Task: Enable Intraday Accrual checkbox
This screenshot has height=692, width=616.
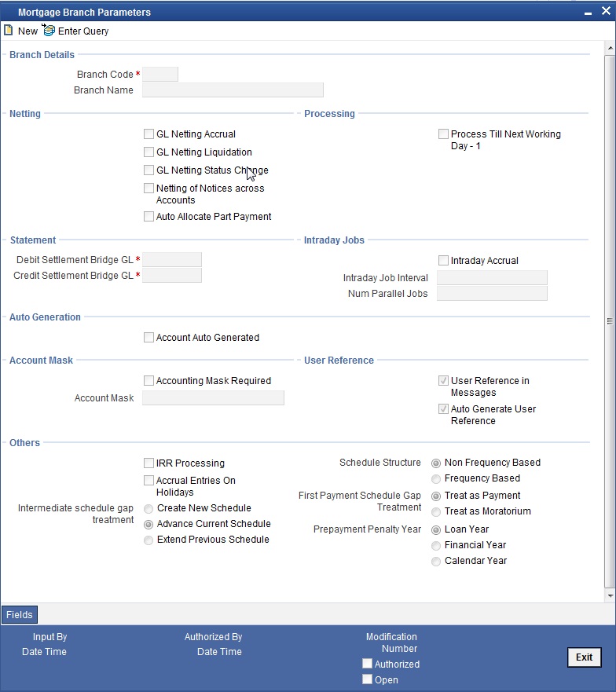Action: click(x=443, y=260)
